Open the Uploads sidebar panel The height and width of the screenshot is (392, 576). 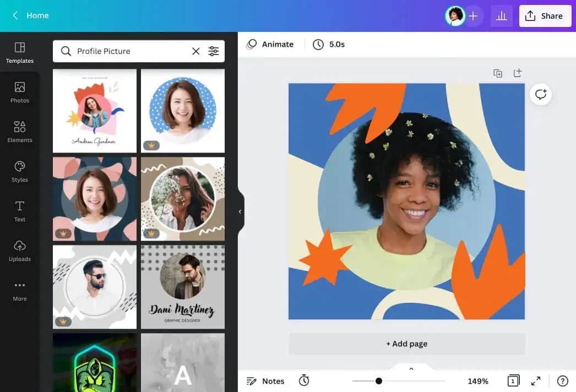pyautogui.click(x=20, y=251)
